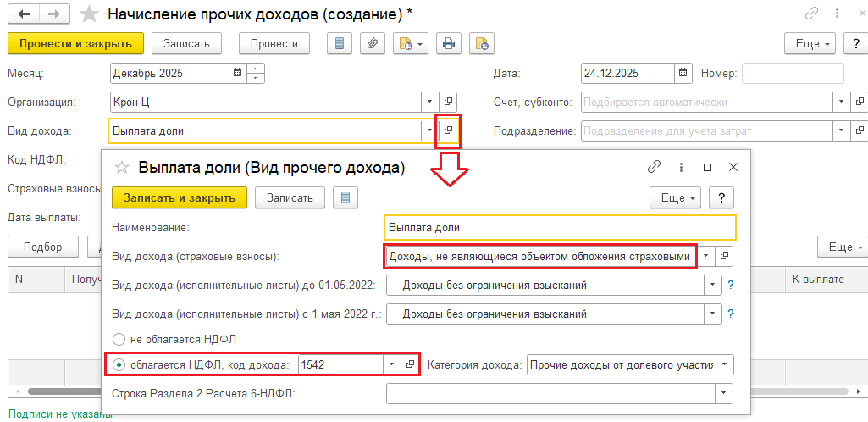Click Записать button in Выплата доли dialog
The image size is (868, 422).
pos(290,197)
